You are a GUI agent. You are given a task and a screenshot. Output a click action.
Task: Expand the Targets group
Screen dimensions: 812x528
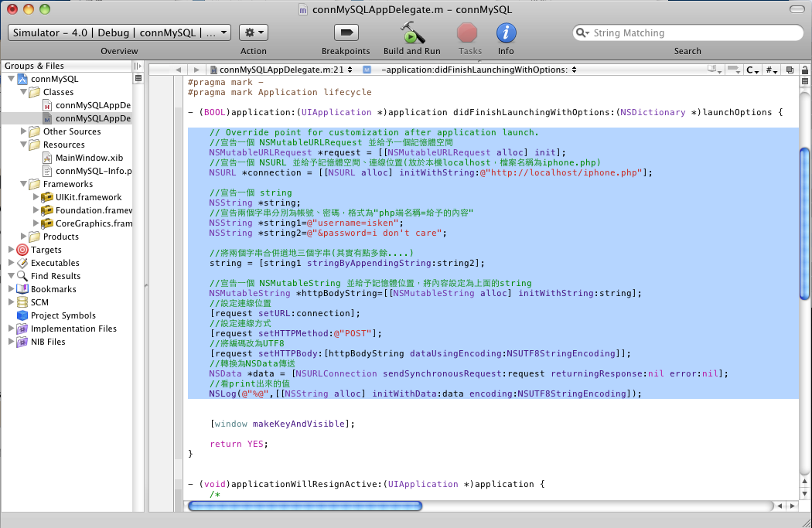pyautogui.click(x=11, y=250)
